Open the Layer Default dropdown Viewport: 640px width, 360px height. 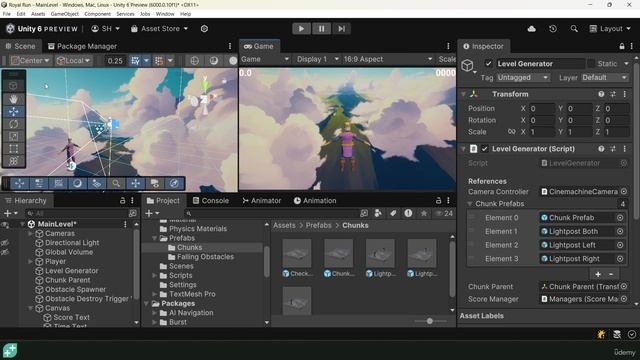click(x=604, y=78)
